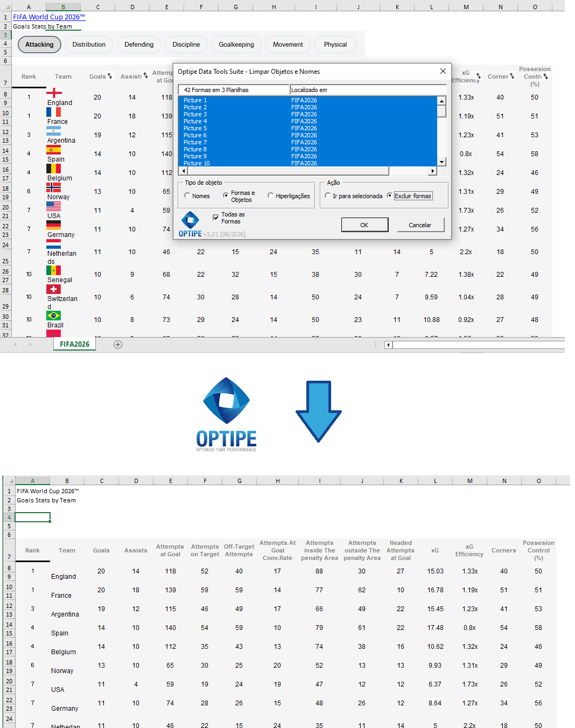The image size is (575, 728).
Task: Select row 7 header in lower sheet
Action: pyautogui.click(x=9, y=551)
